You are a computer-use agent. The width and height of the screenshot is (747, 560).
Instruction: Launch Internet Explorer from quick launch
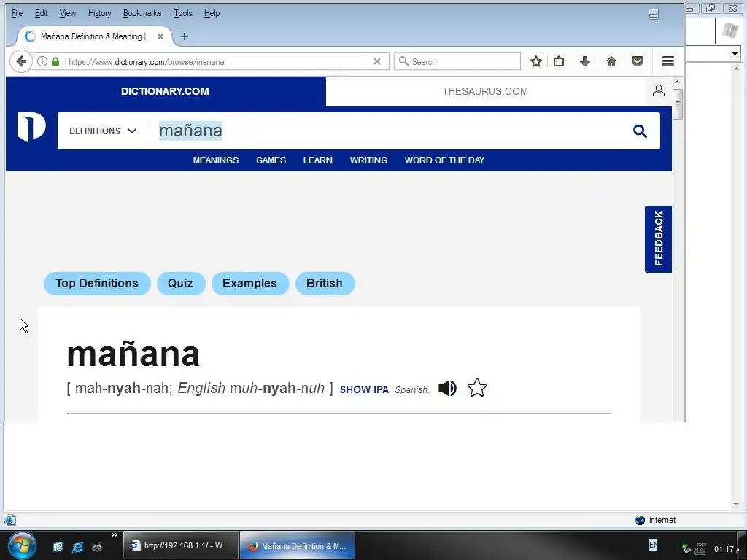point(77,547)
